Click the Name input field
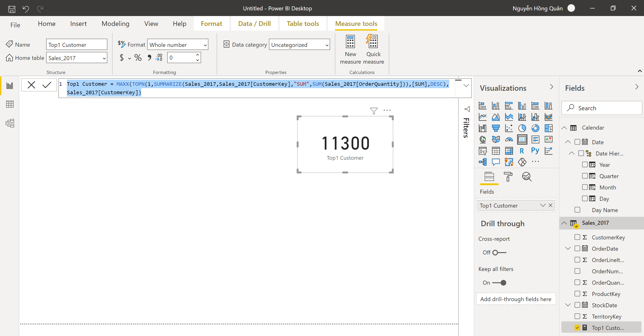This screenshot has height=336, width=644. pos(77,45)
